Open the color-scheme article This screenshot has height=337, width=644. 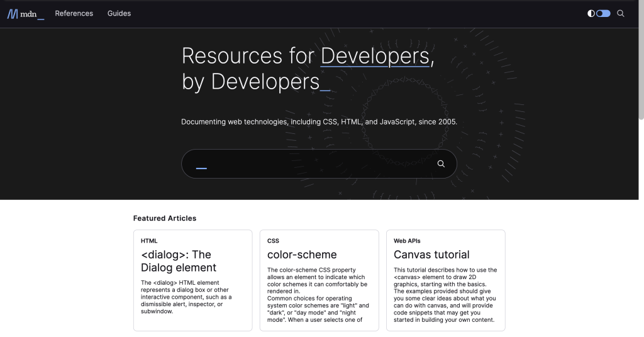(x=302, y=255)
